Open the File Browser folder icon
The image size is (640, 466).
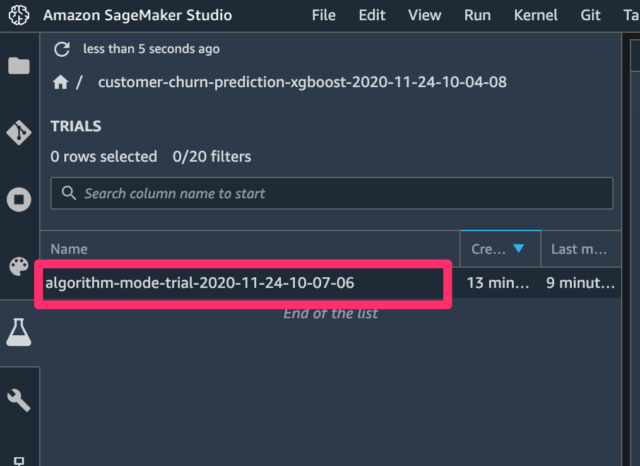(19, 66)
